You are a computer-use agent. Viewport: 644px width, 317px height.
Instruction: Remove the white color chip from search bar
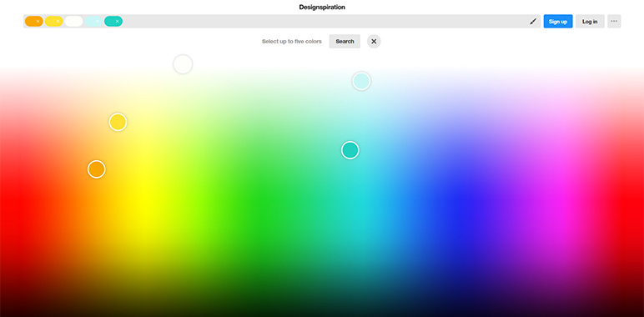(x=78, y=22)
